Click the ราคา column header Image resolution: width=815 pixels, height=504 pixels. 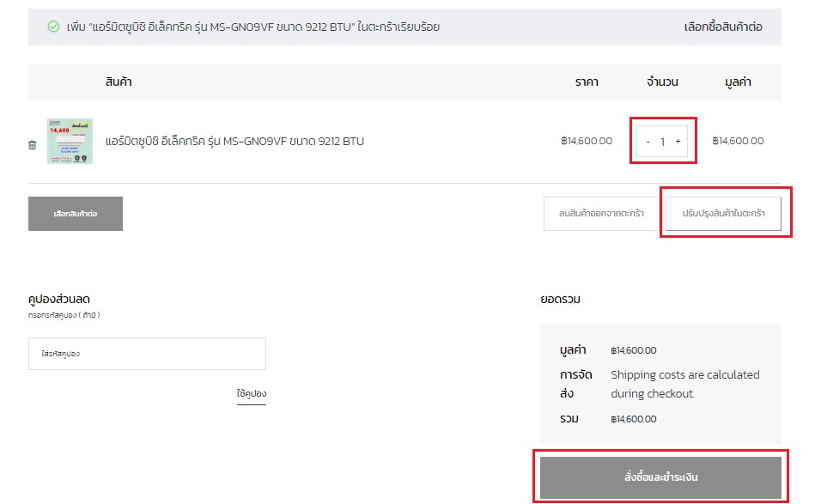pos(587,82)
